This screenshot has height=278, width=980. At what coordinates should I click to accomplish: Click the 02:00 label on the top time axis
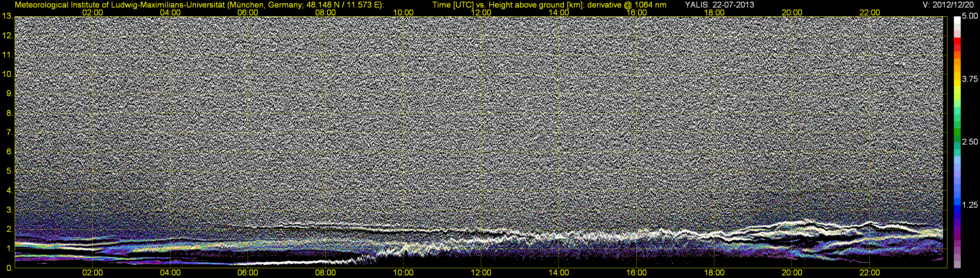coord(92,12)
